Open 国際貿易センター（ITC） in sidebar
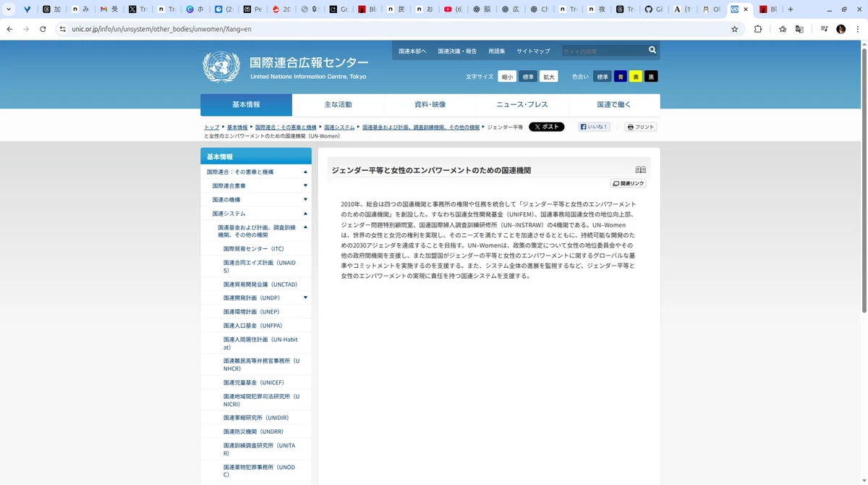Viewport: 868px width, 485px height. coord(254,249)
